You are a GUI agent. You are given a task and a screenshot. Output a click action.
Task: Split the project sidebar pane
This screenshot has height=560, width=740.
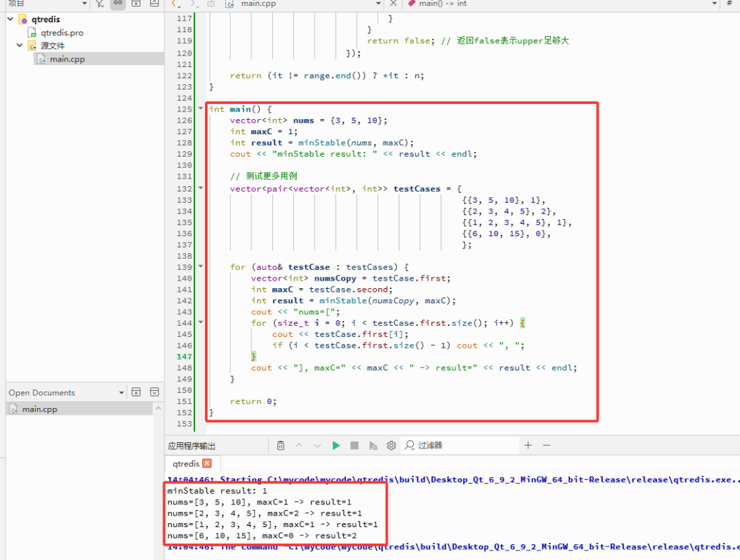coord(136,4)
